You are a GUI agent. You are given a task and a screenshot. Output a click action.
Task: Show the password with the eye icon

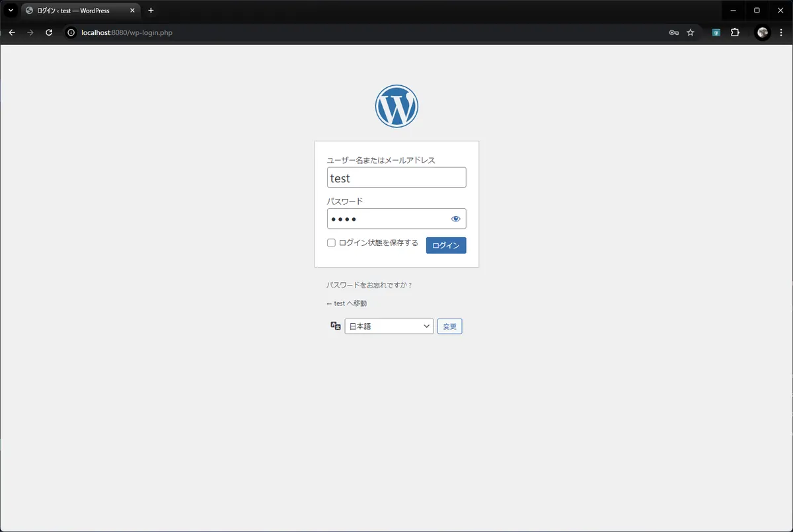pyautogui.click(x=455, y=219)
